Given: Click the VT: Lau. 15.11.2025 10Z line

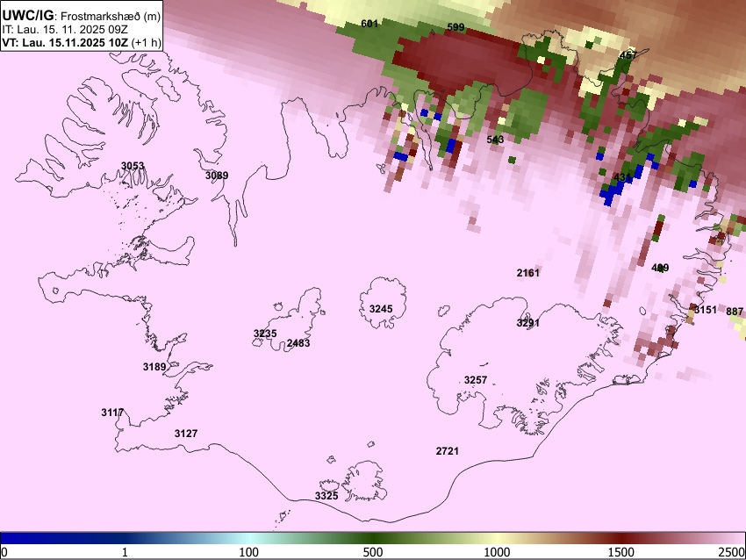Looking at the screenshot, I should click(82, 42).
